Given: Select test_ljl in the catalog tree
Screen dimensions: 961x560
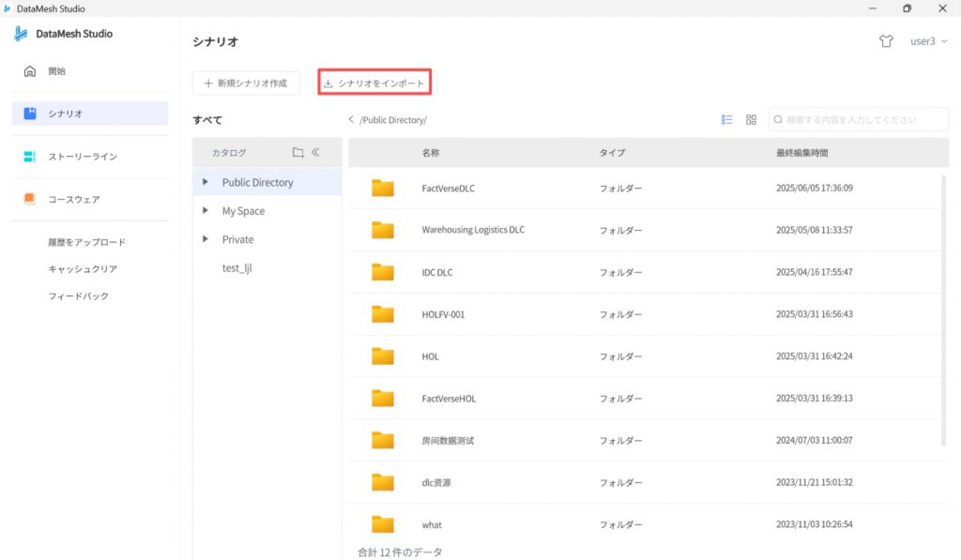Looking at the screenshot, I should 237,268.
